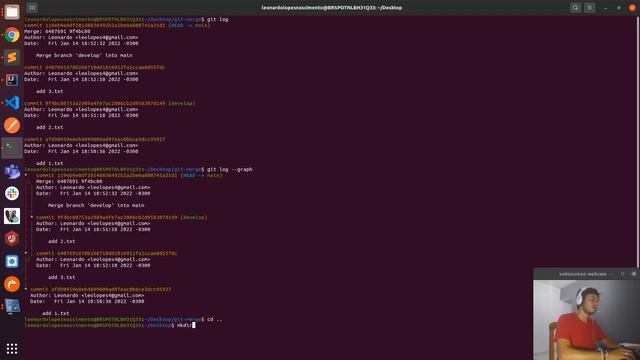
Task: Select the Terminal icon in the dock
Action: 12,148
